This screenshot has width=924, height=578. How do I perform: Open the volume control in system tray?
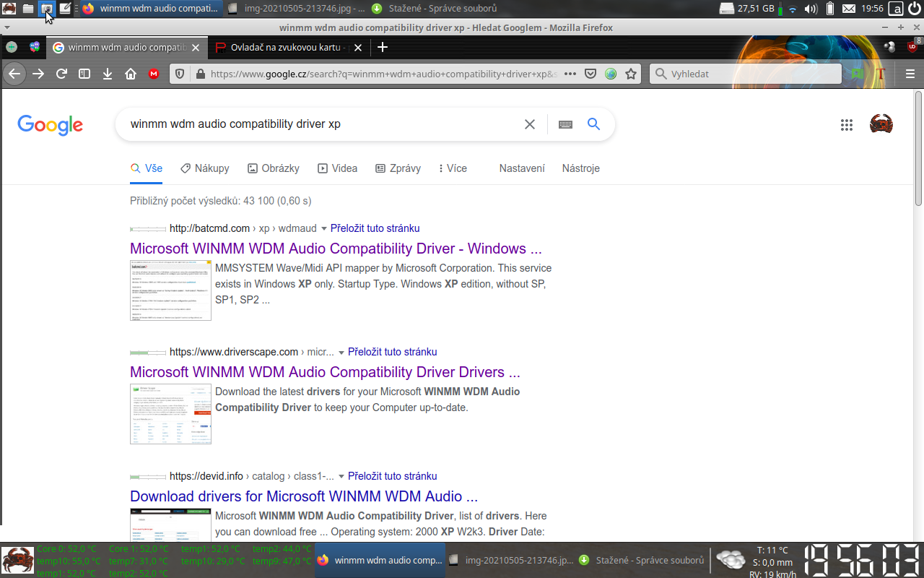pos(811,9)
